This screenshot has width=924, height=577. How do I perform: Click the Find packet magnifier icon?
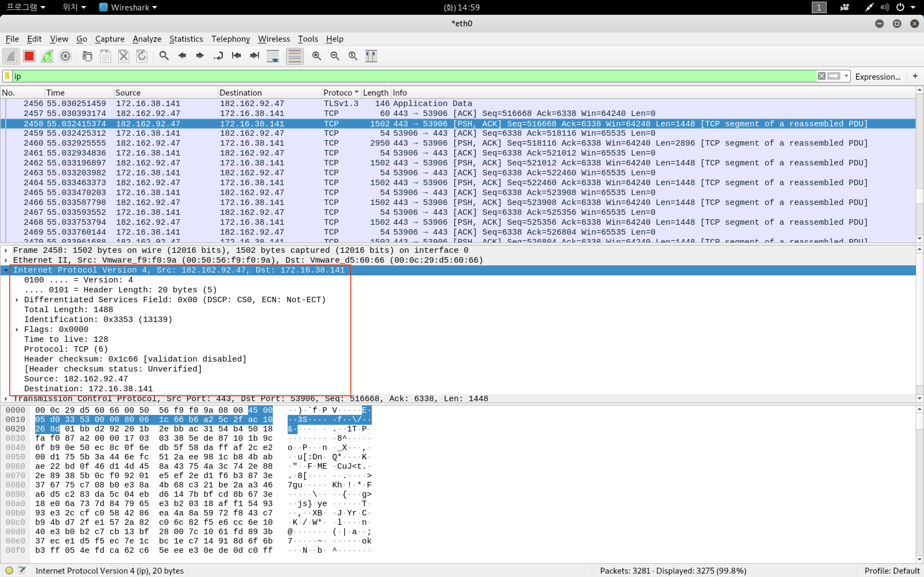click(x=164, y=56)
